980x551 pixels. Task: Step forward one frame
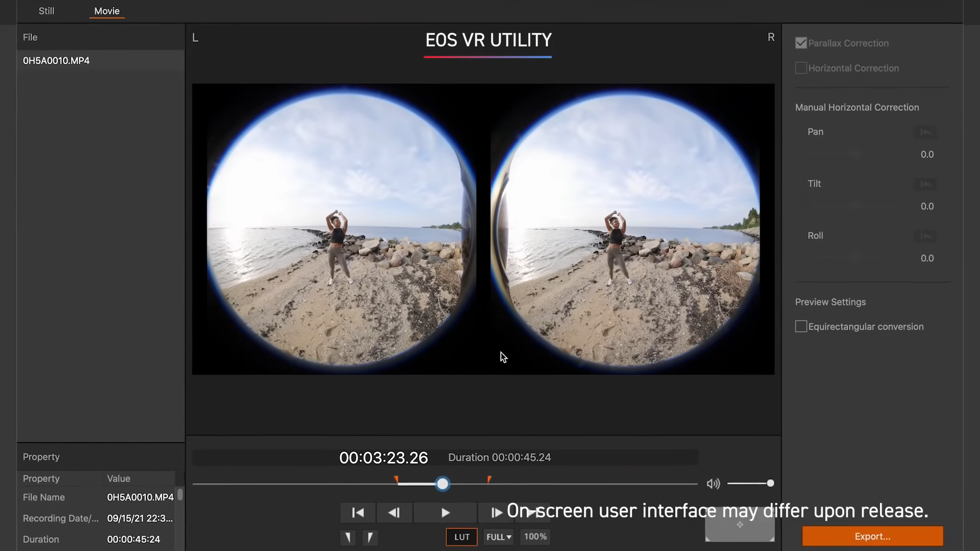point(496,513)
